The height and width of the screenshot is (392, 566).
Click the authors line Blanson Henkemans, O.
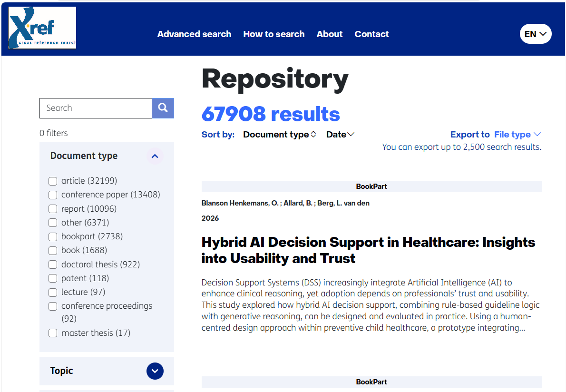(285, 203)
